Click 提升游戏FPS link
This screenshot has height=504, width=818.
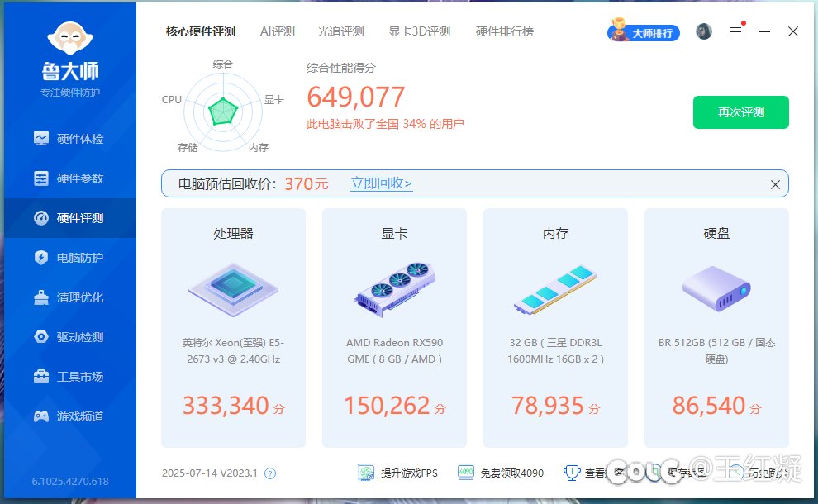[409, 473]
